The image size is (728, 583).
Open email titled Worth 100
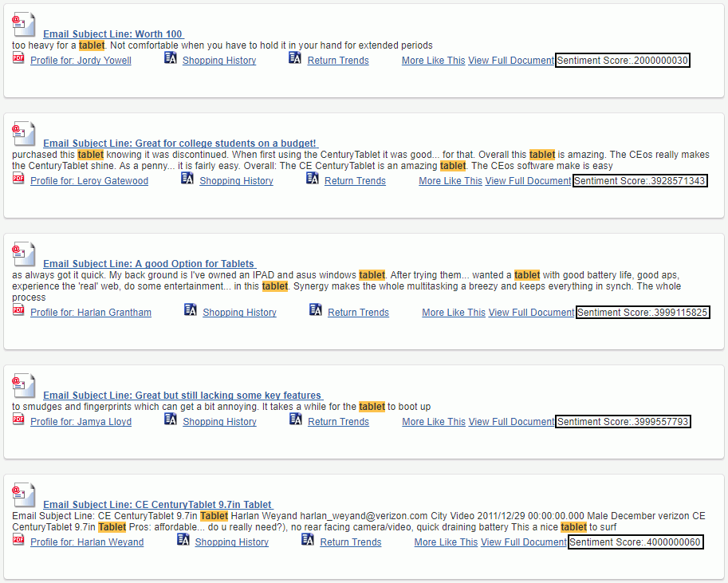[113, 34]
